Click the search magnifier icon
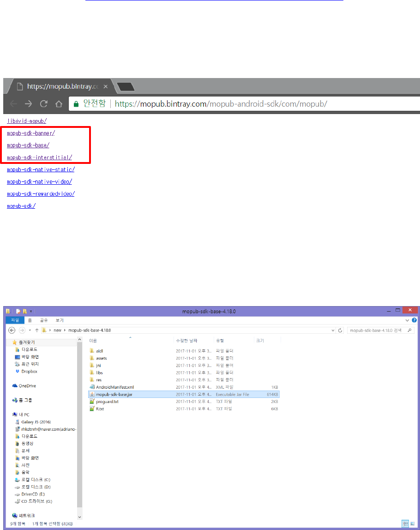Screen dimensions: 420x530 (409, 330)
